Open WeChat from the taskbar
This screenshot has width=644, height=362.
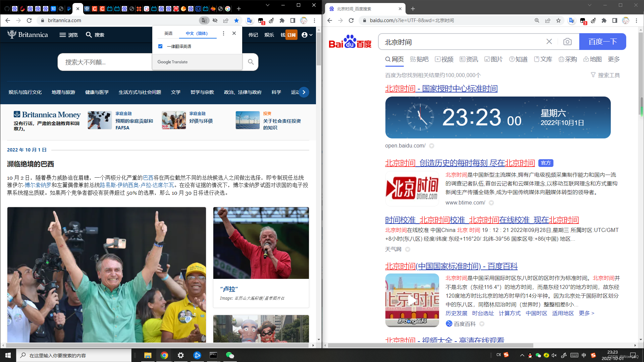click(x=230, y=355)
